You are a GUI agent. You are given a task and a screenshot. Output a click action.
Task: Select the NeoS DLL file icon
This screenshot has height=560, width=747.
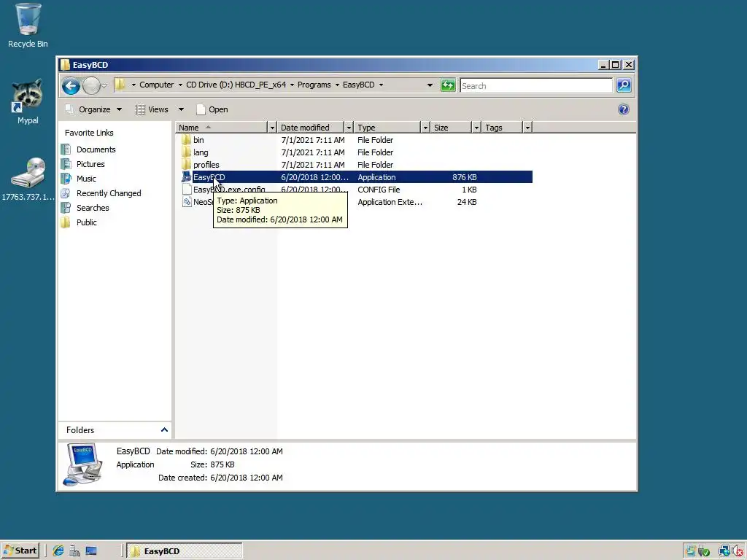click(186, 202)
